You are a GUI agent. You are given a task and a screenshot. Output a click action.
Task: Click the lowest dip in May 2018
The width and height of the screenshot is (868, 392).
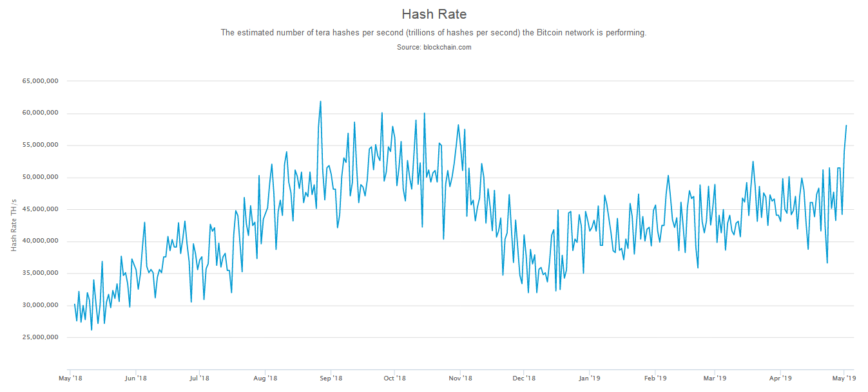[92, 330]
